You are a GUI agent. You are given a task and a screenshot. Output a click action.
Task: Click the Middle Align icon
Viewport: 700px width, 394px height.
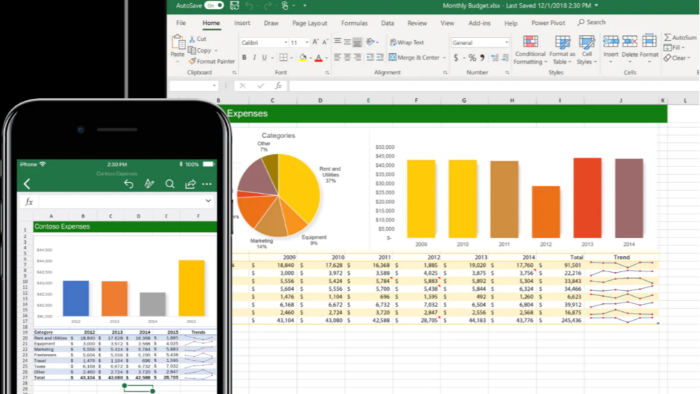(x=347, y=42)
